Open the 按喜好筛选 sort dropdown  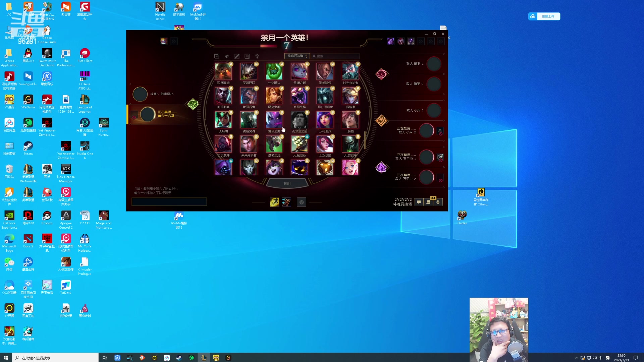click(297, 56)
